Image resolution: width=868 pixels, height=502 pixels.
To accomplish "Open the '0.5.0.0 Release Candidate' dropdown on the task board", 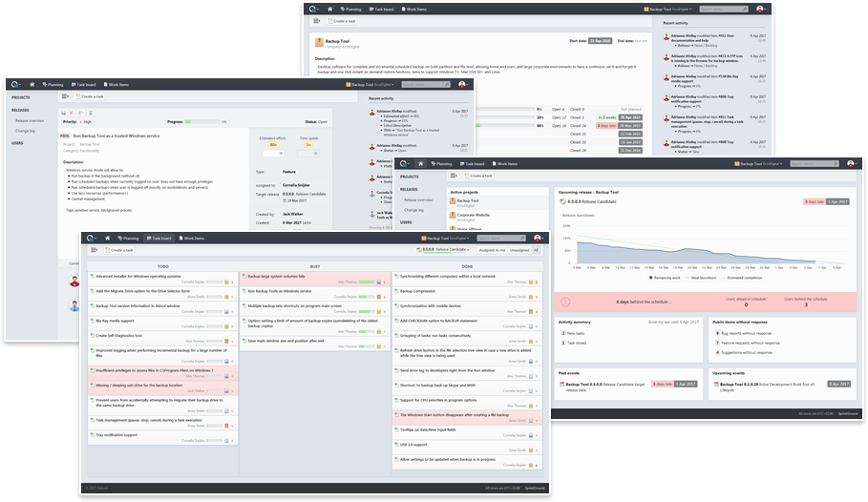I will point(443,250).
